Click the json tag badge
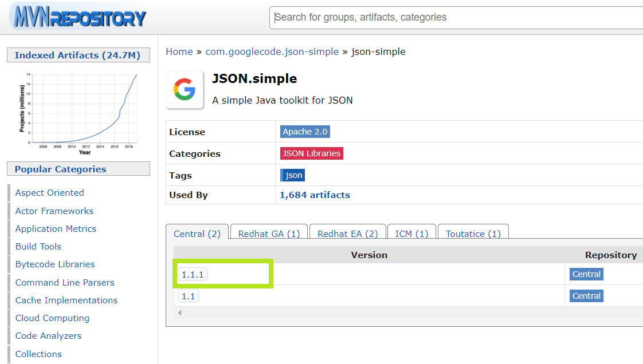The image size is (643, 364). click(x=293, y=175)
